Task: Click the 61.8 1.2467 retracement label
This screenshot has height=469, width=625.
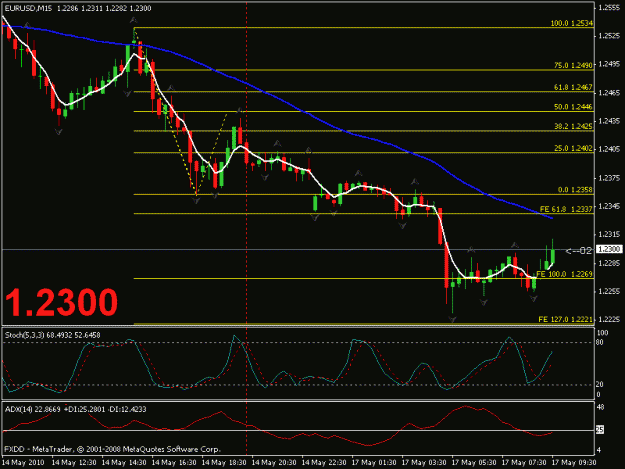Action: pyautogui.click(x=573, y=87)
